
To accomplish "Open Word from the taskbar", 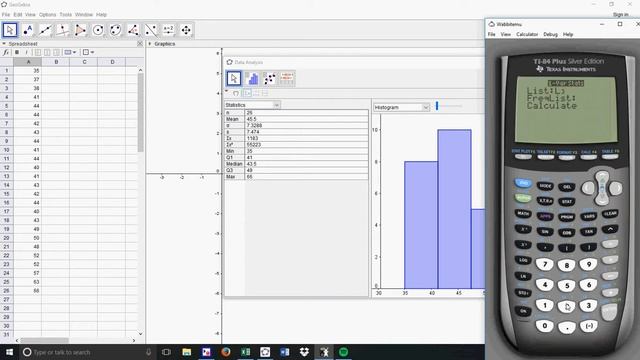I will click(284, 352).
